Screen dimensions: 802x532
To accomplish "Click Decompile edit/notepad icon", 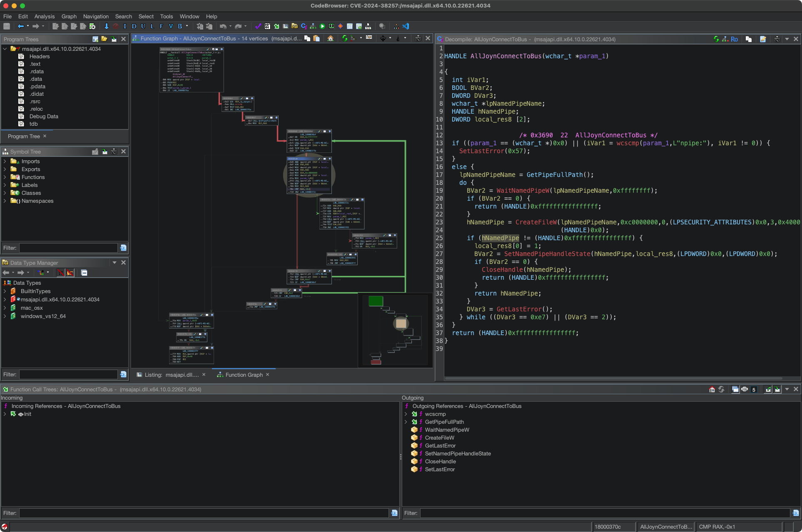I will tap(763, 39).
